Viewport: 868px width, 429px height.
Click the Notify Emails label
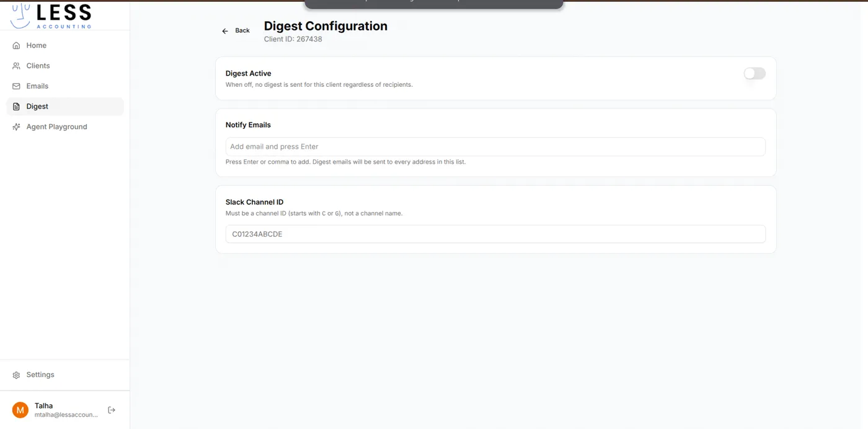(248, 125)
